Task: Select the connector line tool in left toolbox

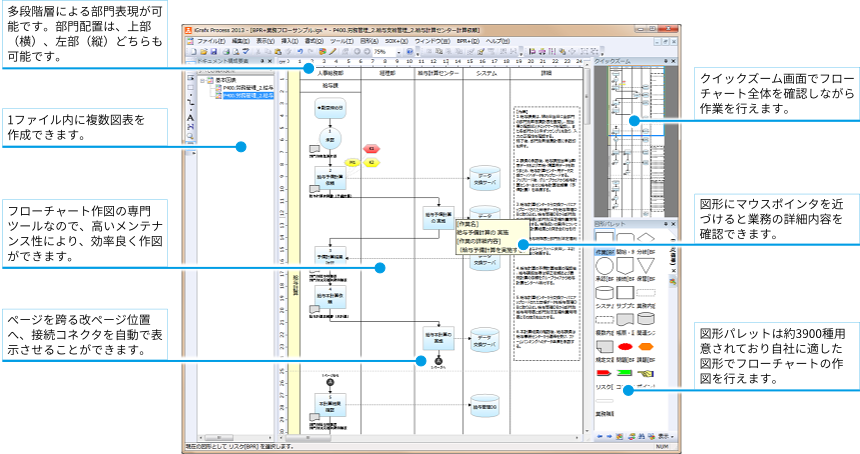Action: pyautogui.click(x=190, y=101)
